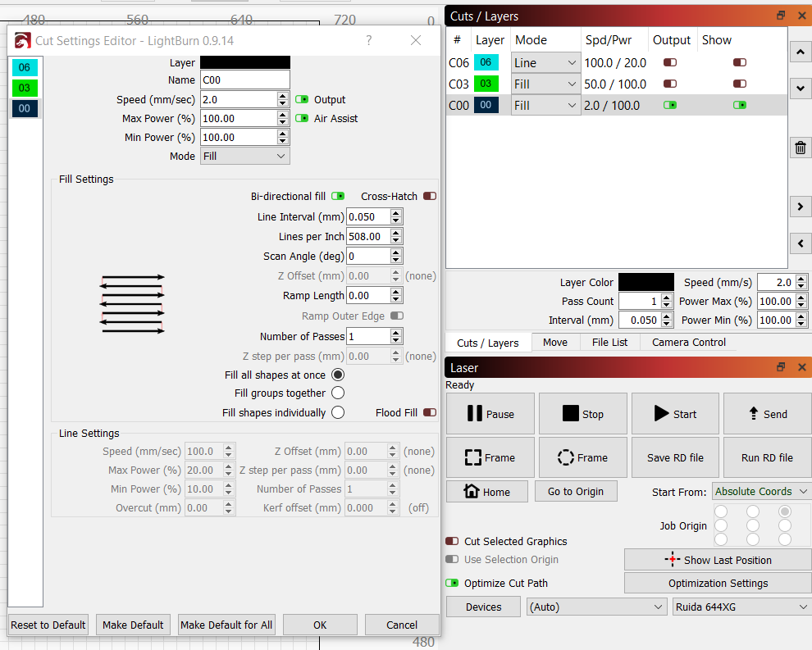Viewport: 812px width, 650px height.
Task: Select Fill shapes individually radio
Action: [x=338, y=412]
